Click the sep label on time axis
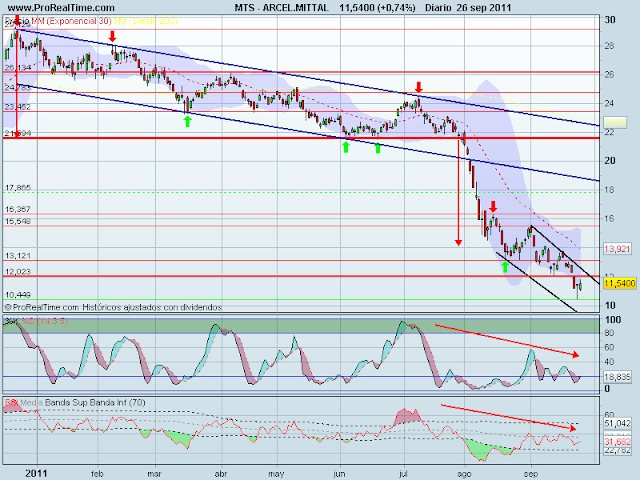This screenshot has height=480, width=640. point(531,474)
